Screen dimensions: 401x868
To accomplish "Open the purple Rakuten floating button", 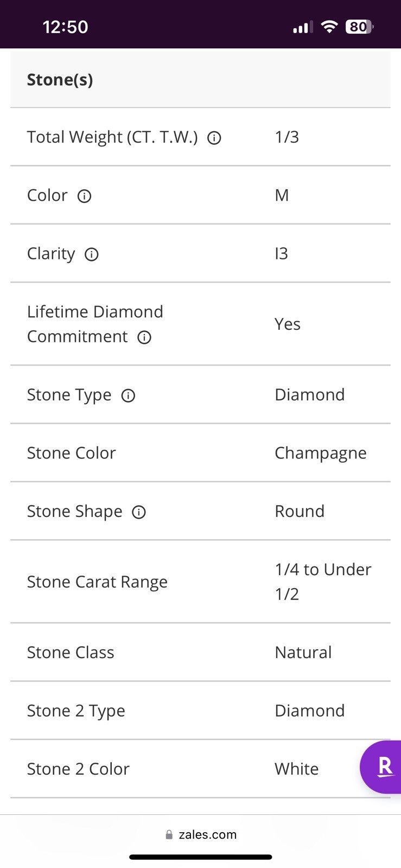I will tap(381, 767).
